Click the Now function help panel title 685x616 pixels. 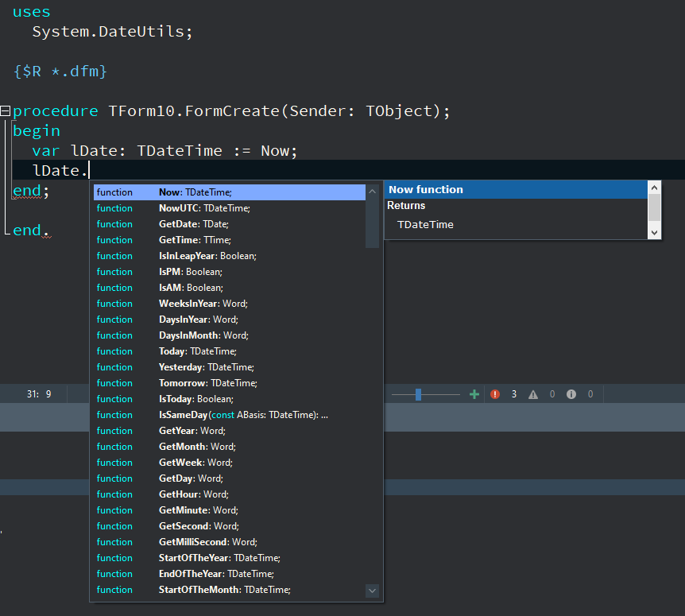425,190
